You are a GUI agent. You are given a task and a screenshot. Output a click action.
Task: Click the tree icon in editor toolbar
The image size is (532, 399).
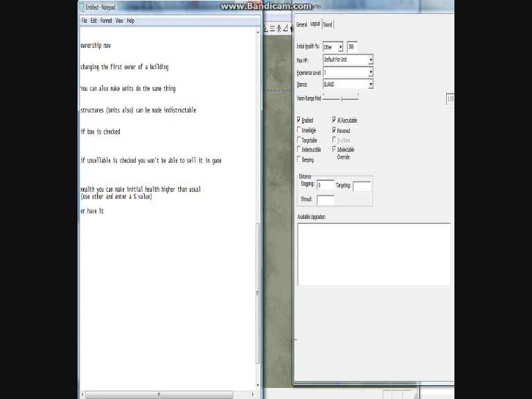tap(279, 28)
